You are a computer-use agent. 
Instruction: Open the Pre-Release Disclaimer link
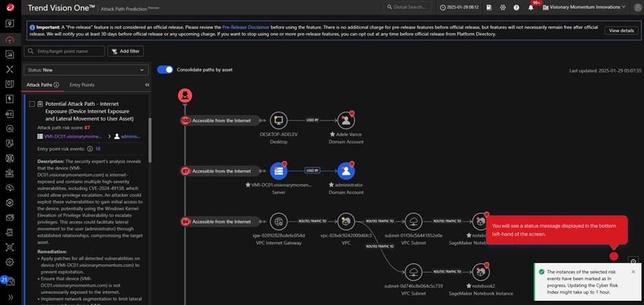coord(246,27)
